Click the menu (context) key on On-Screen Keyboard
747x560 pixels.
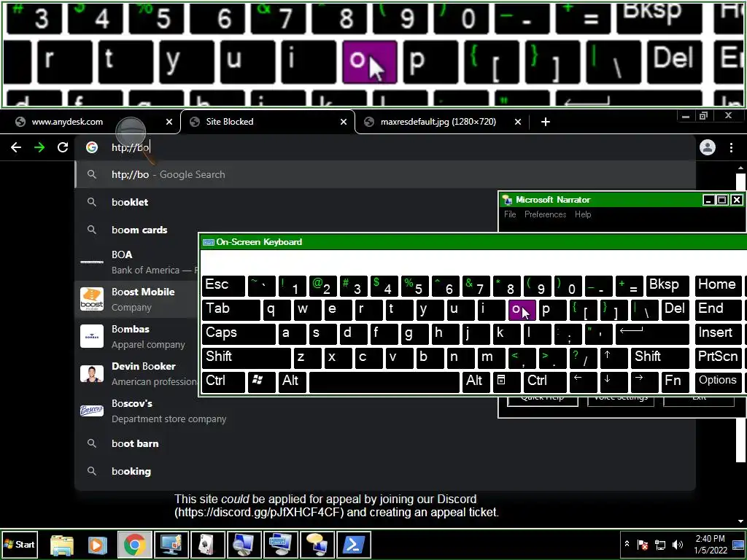click(506, 382)
